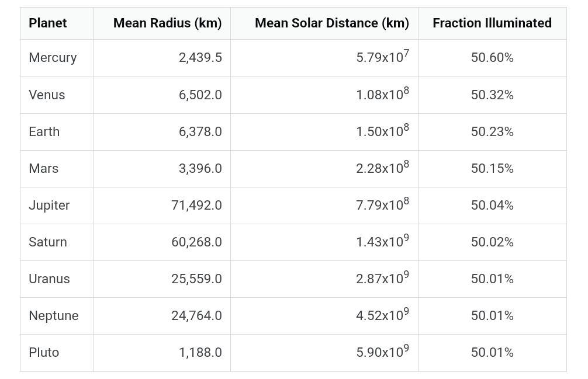This screenshot has height=379, width=588.
Task: Click the Uranus row label
Action: pyautogui.click(x=49, y=279)
